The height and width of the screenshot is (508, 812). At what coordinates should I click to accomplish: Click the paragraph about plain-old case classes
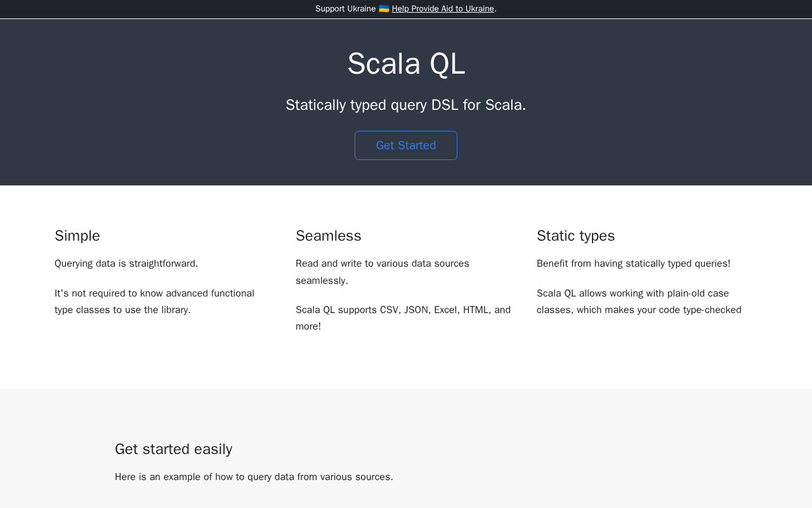tap(639, 302)
